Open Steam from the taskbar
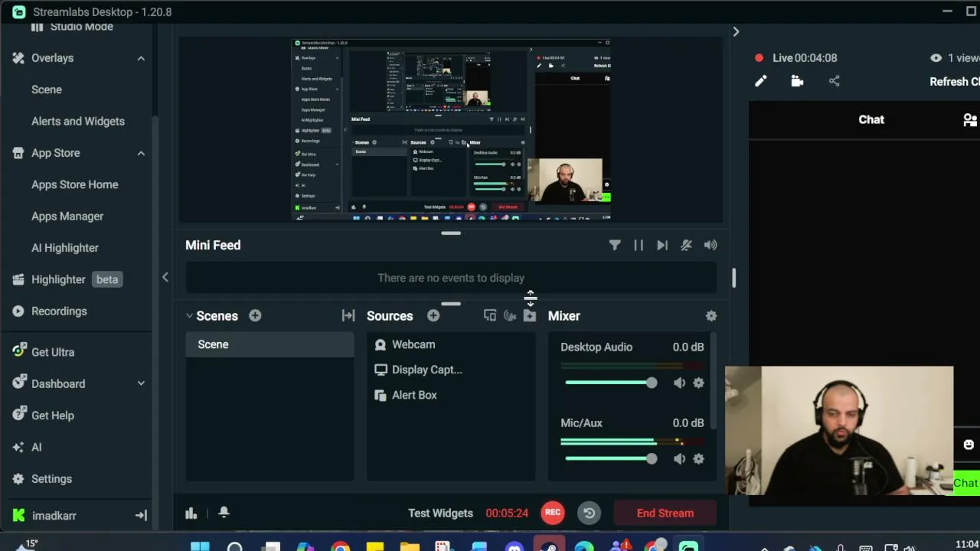Screen dimensions: 980x551 tap(549, 546)
